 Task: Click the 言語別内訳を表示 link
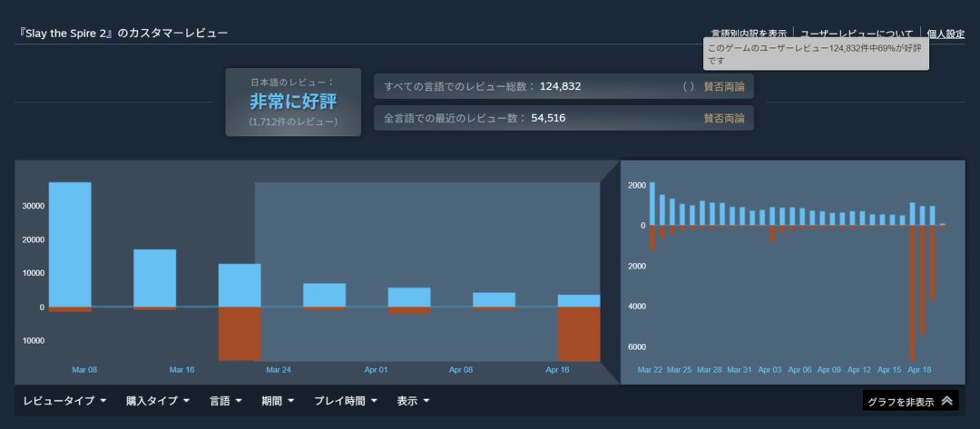coord(748,34)
